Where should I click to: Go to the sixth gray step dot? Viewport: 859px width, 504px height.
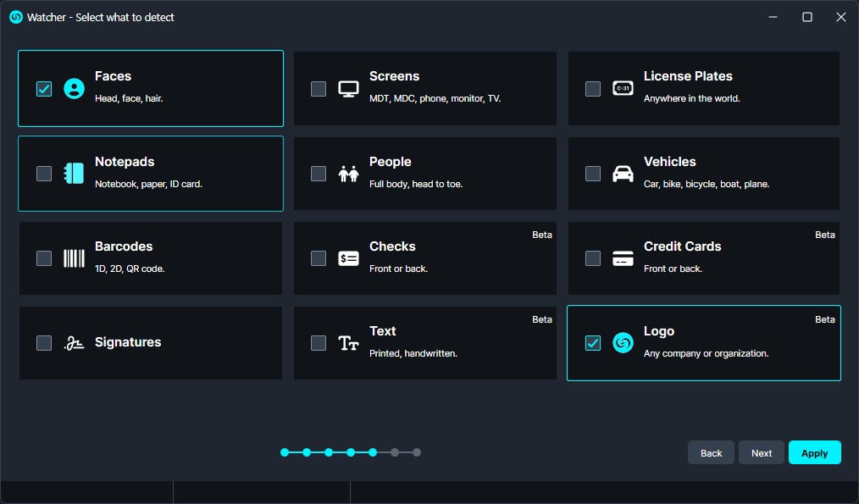[x=395, y=452]
